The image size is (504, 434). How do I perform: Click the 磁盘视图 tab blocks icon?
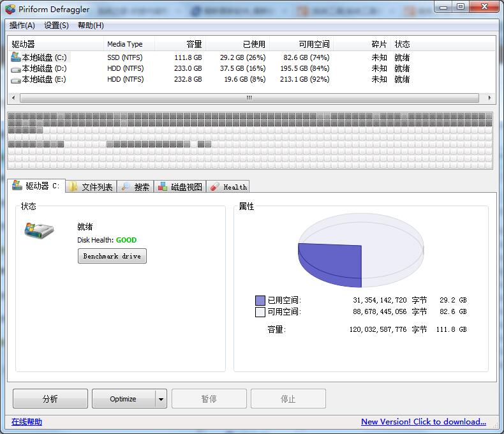pyautogui.click(x=163, y=187)
